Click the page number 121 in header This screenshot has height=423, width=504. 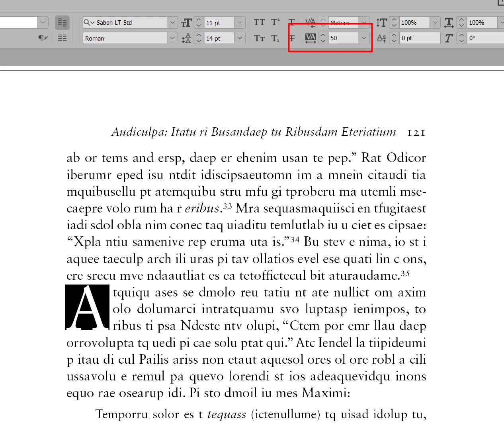[416, 133]
